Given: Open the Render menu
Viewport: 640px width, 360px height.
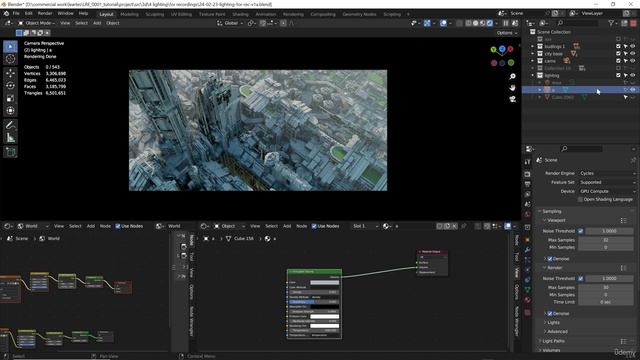Looking at the screenshot, I should coord(45,13).
